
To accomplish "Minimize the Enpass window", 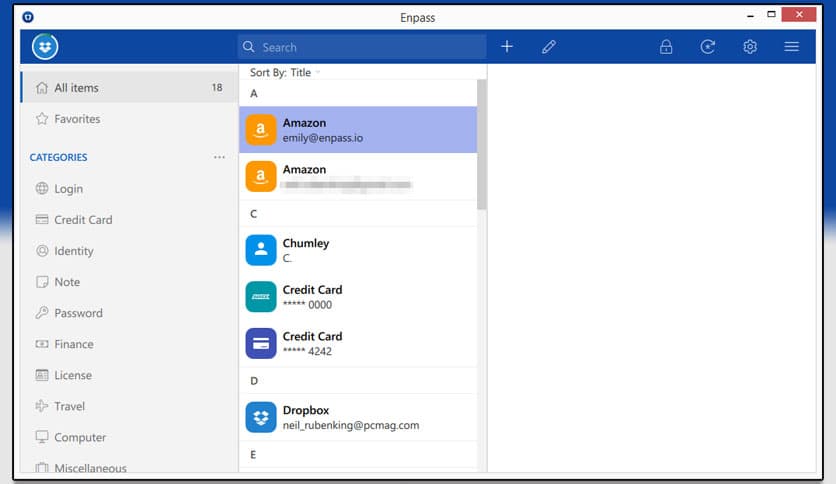I will [750, 15].
